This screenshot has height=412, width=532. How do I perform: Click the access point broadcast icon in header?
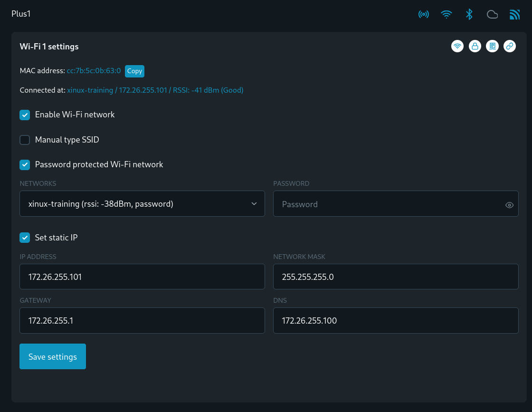point(423,14)
